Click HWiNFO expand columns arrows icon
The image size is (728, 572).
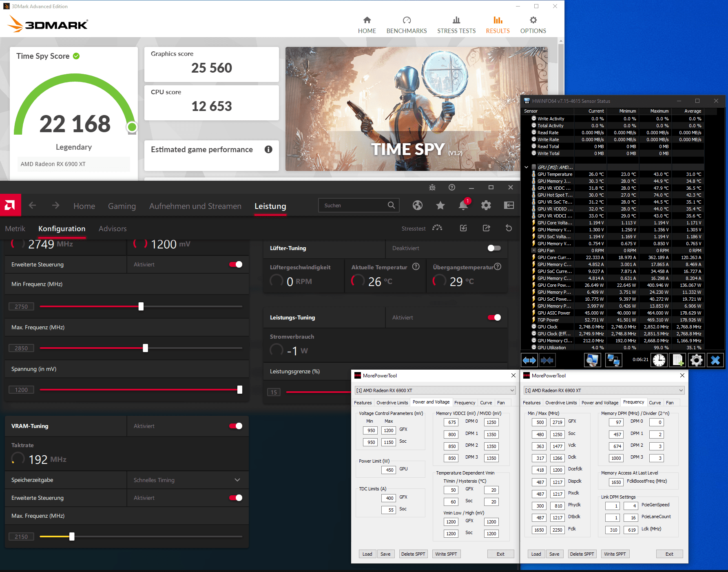point(529,360)
